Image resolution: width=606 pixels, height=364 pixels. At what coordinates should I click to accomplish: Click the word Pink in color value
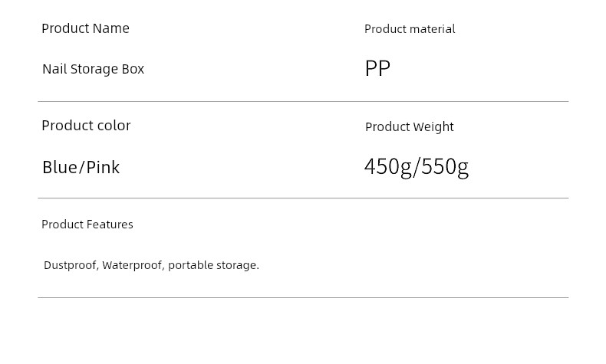click(103, 167)
